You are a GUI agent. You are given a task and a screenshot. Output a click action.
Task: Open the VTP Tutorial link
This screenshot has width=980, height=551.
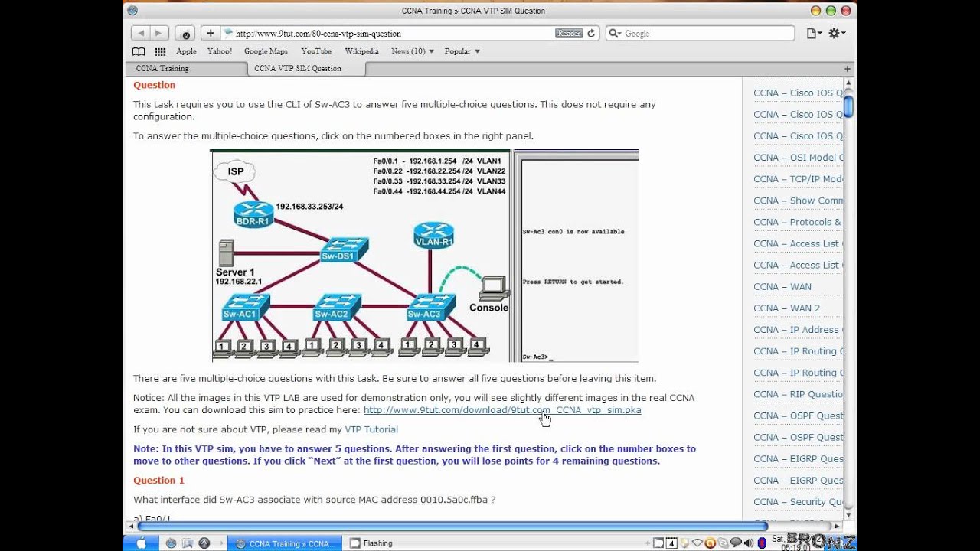371,429
